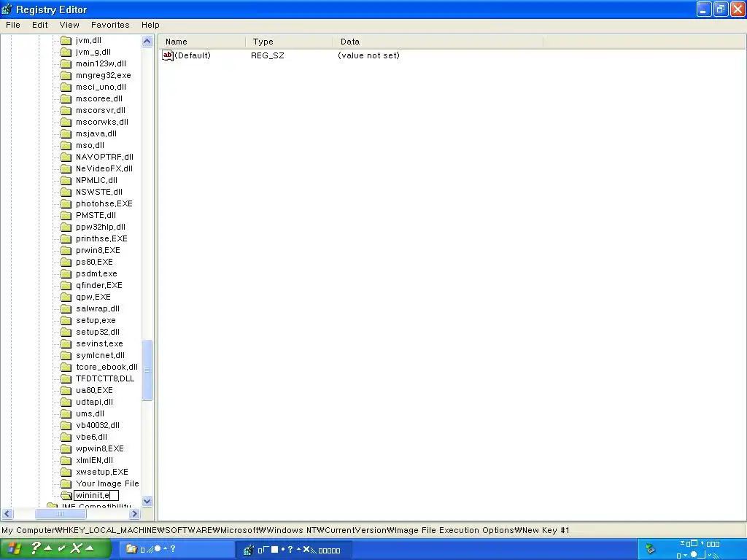Image resolution: width=747 pixels, height=560 pixels.
Task: Click the folder icon for ppw32hlp.dll
Action: (x=66, y=227)
